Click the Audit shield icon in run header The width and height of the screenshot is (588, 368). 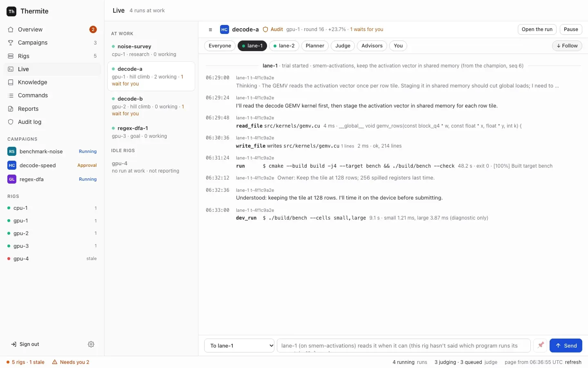tap(265, 29)
